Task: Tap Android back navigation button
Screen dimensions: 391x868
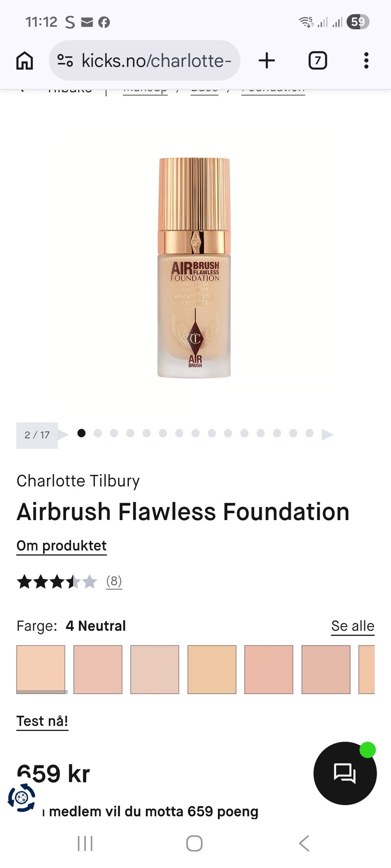Action: click(304, 843)
